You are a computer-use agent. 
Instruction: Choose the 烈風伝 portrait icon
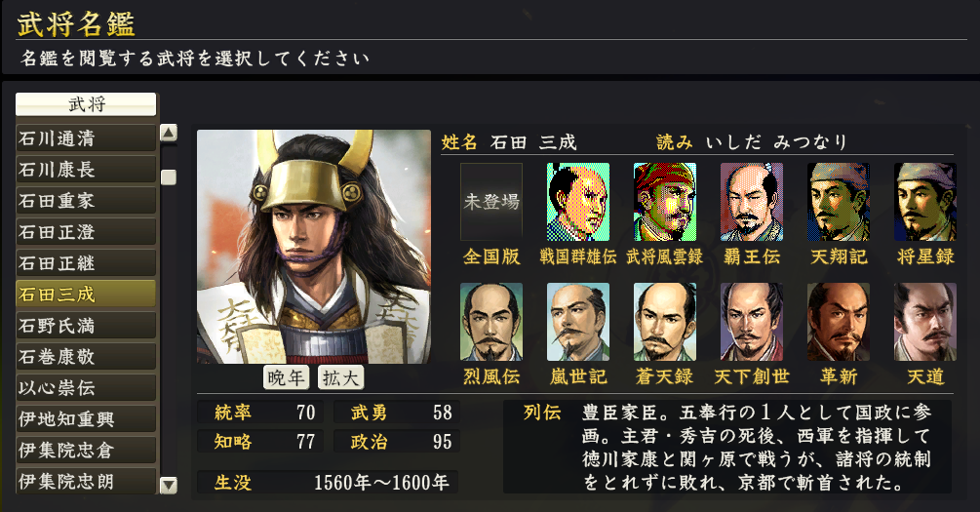(x=491, y=322)
